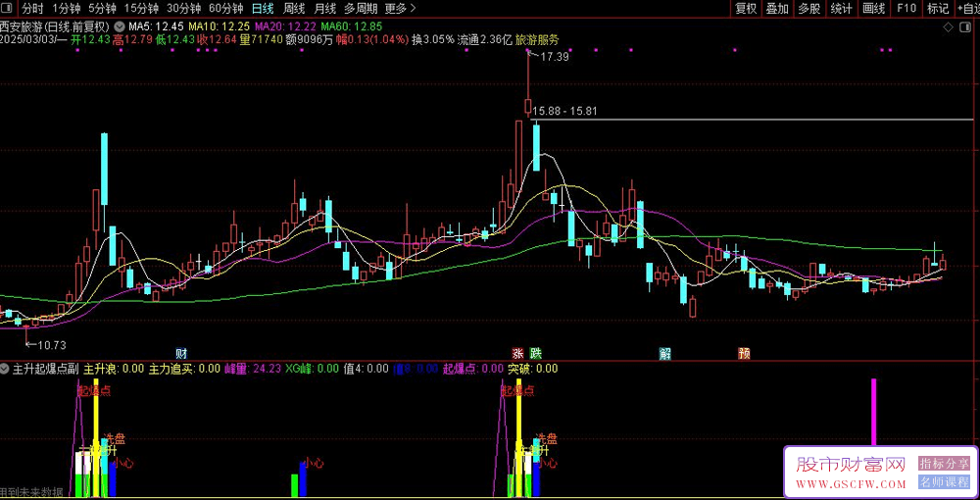Click the 跌 event marker
Screen dimensions: 980x500
[x=535, y=353]
